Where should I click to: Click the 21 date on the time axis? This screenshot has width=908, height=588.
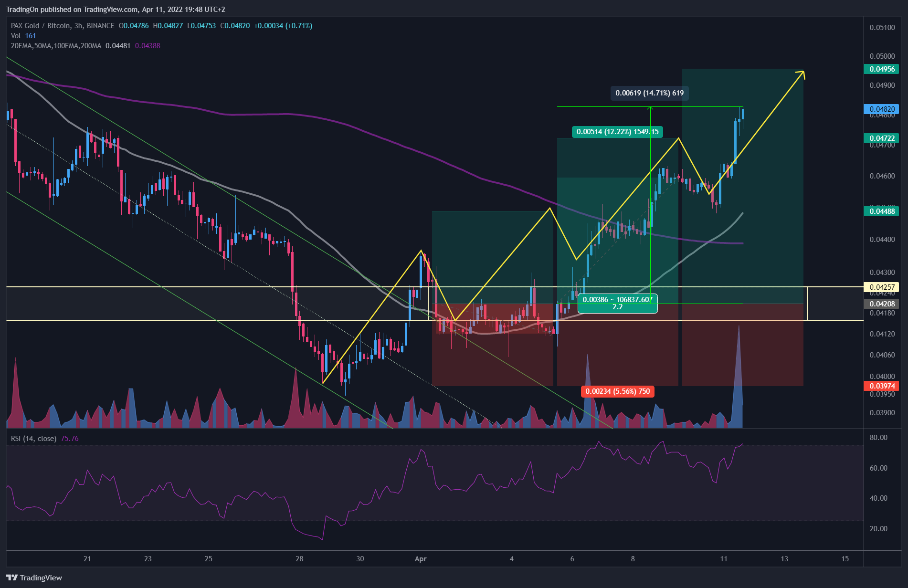coord(87,559)
